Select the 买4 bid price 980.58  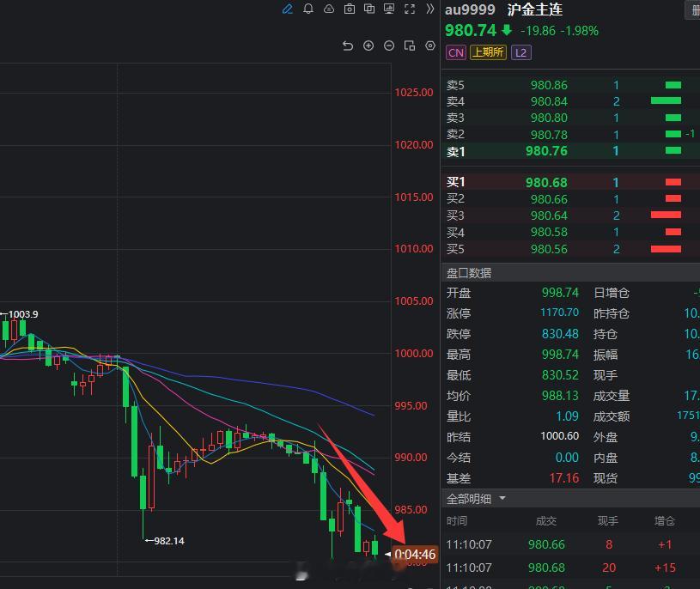pyautogui.click(x=549, y=232)
